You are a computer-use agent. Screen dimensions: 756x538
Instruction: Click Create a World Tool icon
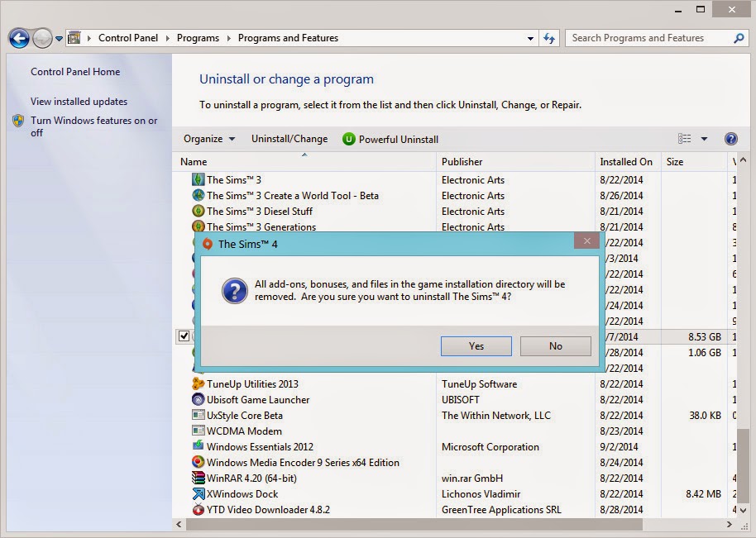click(199, 195)
